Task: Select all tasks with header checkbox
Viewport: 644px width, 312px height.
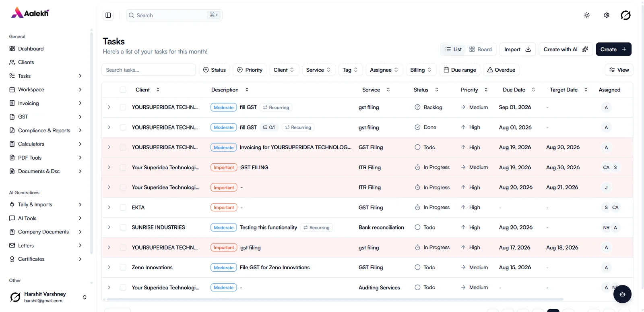Action: pyautogui.click(x=123, y=90)
